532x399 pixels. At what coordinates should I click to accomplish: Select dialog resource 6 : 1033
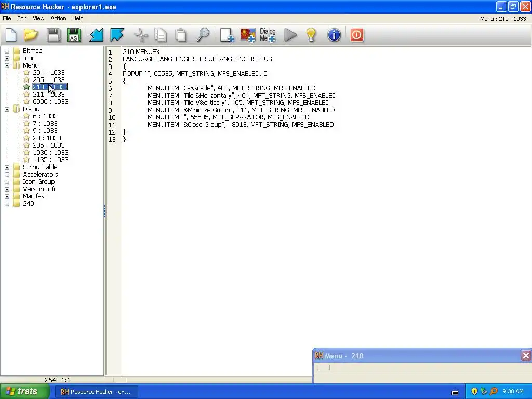click(x=45, y=116)
